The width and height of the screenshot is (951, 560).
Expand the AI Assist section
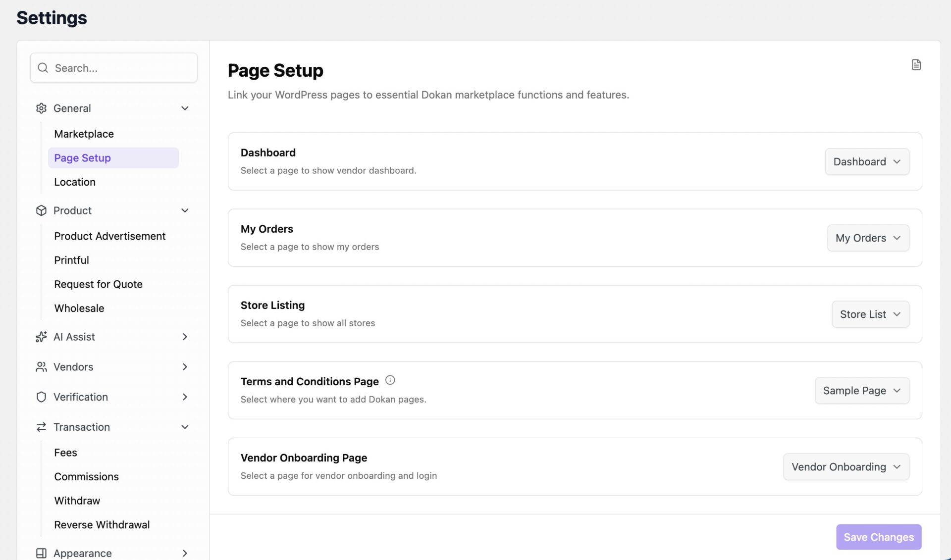click(x=185, y=337)
